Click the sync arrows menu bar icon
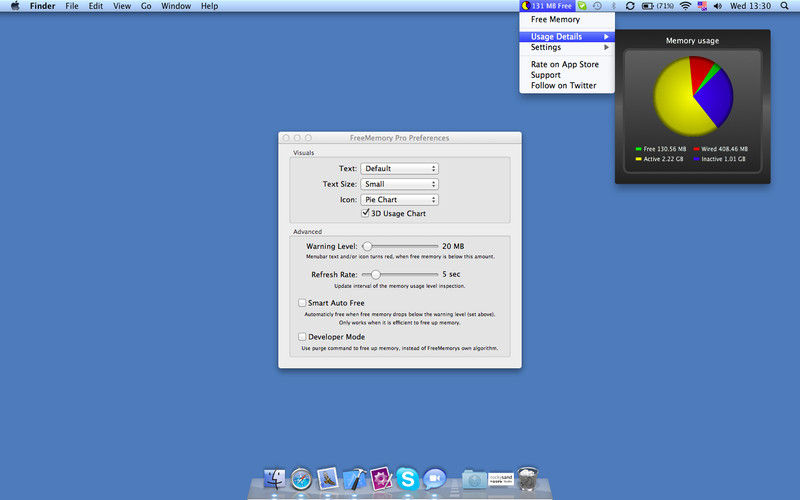This screenshot has height=500, width=800. tap(630, 6)
